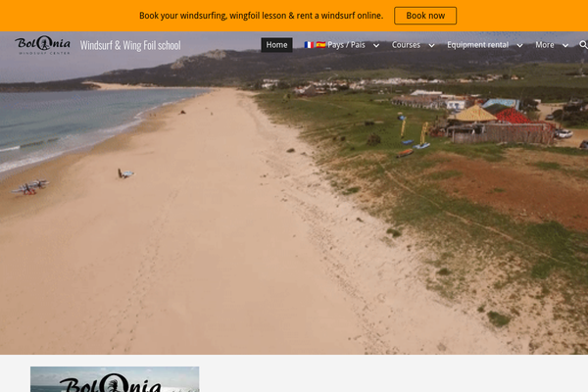
Task: Click the orange banner booking text
Action: (x=261, y=16)
